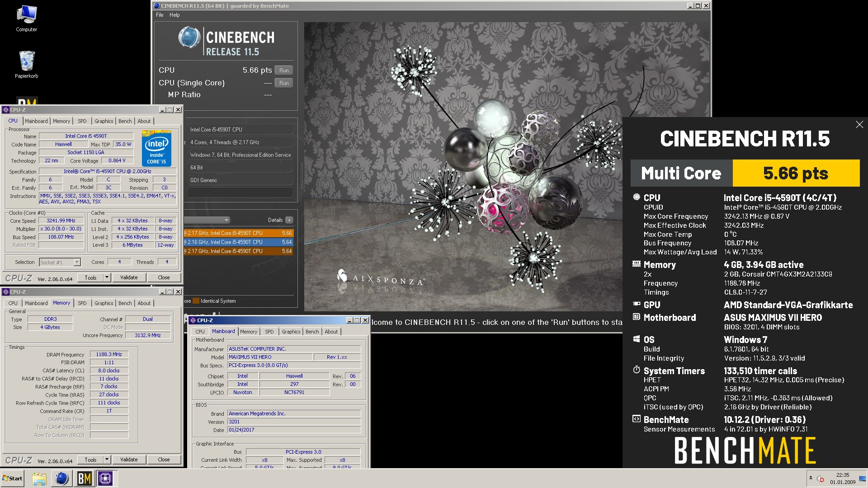Click the 5.66 pts Multi Core score
Viewport: 868px width, 488px height.
(x=796, y=173)
